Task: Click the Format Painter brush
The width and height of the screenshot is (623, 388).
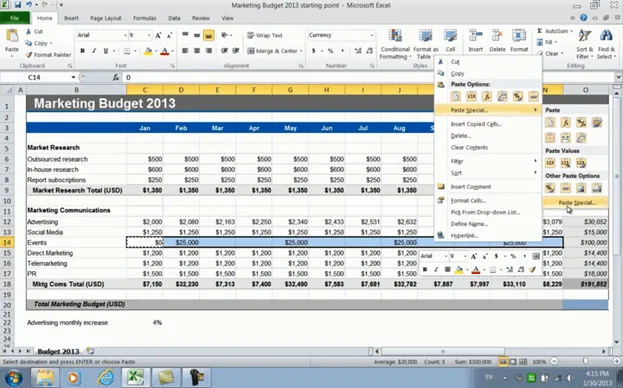Action: tap(29, 55)
